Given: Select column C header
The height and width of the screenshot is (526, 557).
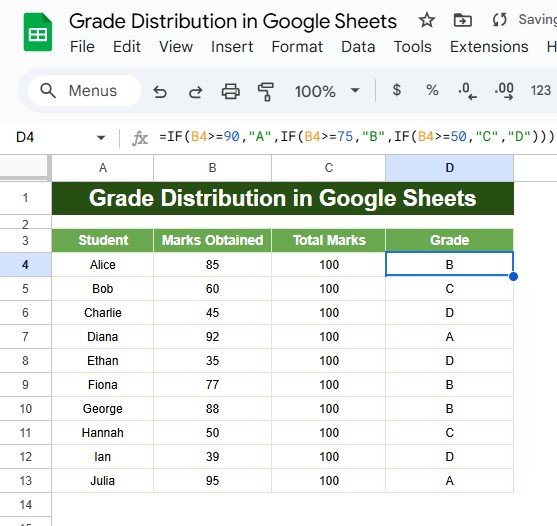Looking at the screenshot, I should (329, 168).
